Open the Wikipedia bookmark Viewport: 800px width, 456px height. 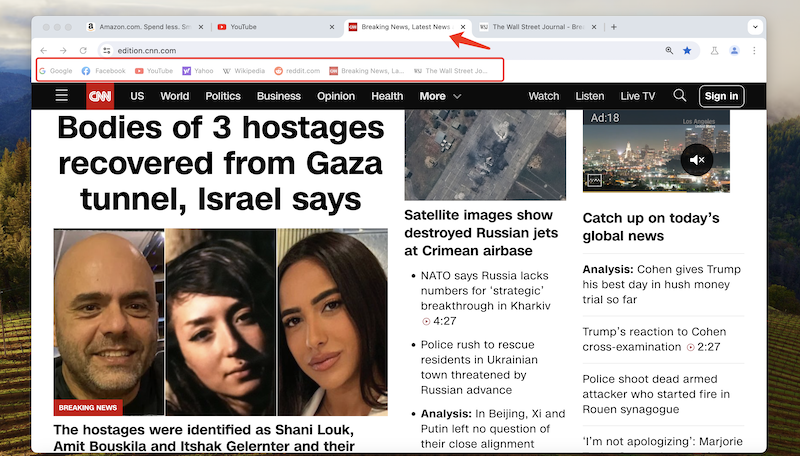(x=244, y=71)
